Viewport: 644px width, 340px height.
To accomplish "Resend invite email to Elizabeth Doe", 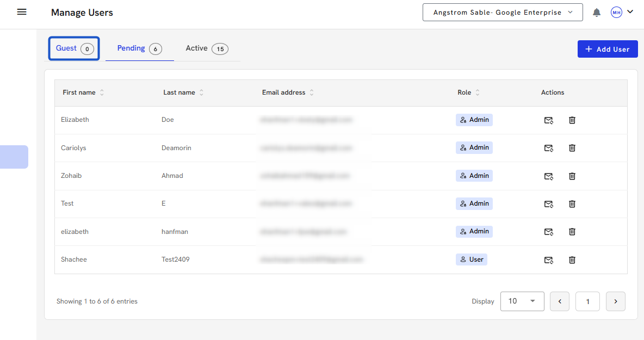I will pos(548,120).
